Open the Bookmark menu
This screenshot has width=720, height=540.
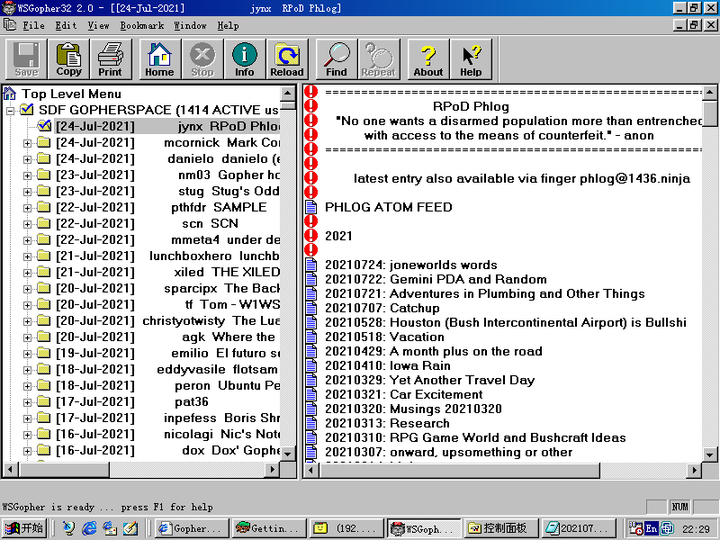(141, 25)
